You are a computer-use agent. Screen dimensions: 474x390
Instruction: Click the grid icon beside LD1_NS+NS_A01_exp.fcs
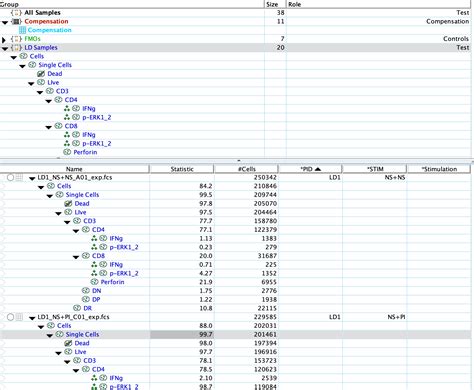[x=19, y=178]
